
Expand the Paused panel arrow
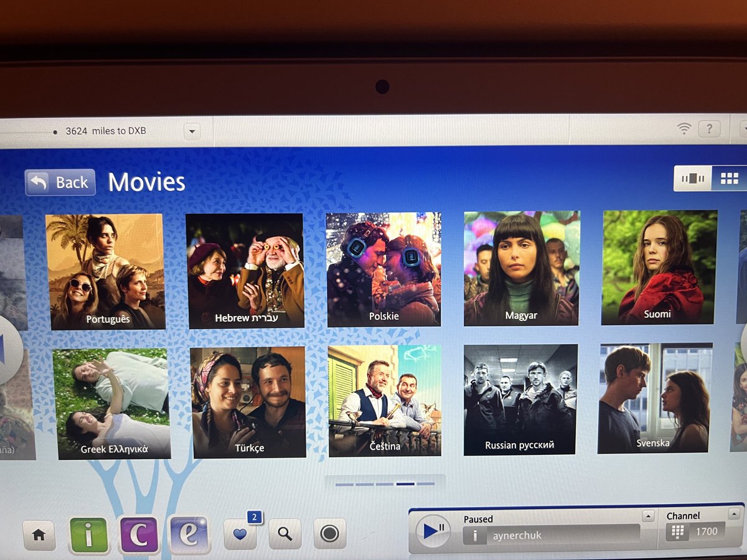(x=648, y=516)
